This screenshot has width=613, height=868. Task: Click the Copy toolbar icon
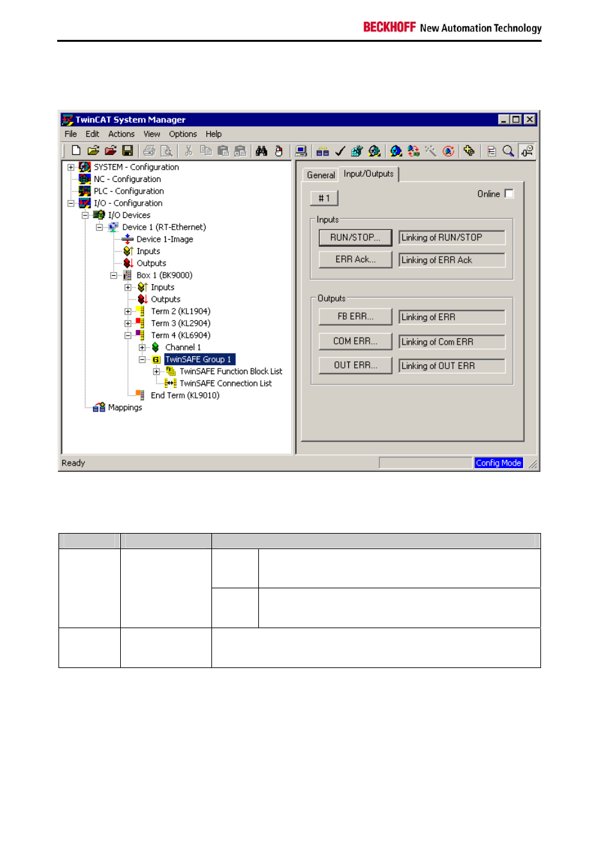pyautogui.click(x=206, y=151)
